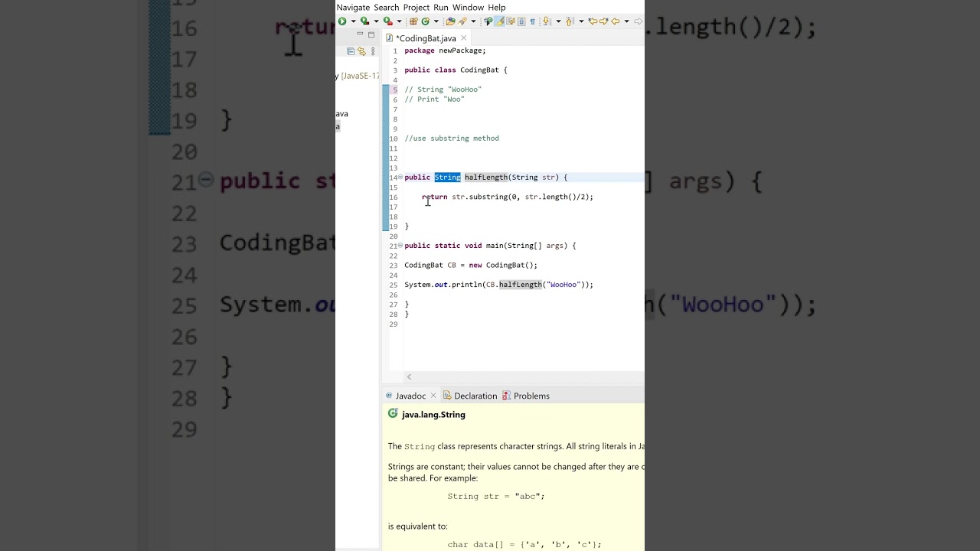Jump to Next Edit Location

pos(603,21)
